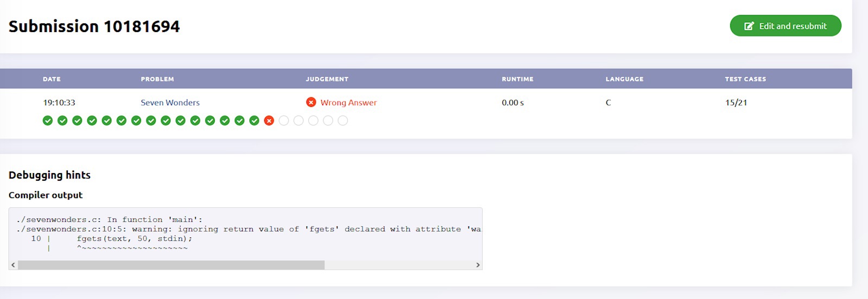The image size is (868, 299).
Task: Click the first green test case checkmark
Action: click(48, 120)
